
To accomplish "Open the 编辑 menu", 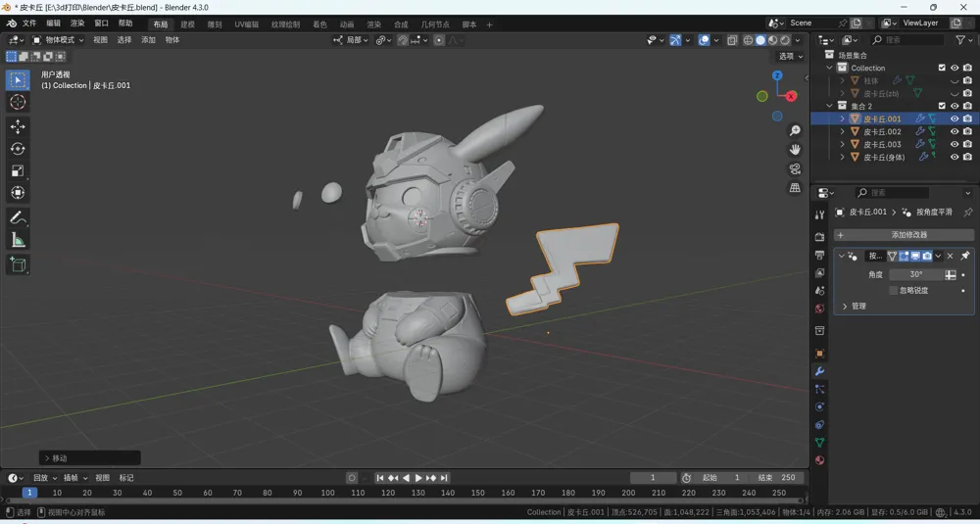I will (54, 24).
